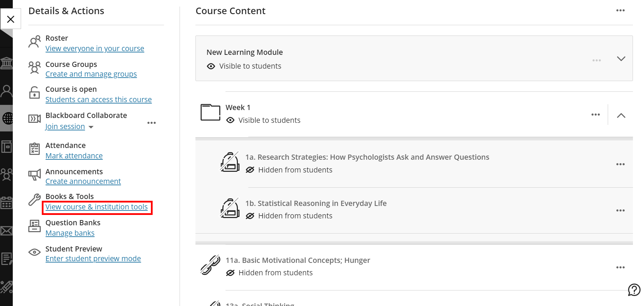
Task: Open View course and institution tools link
Action: point(97,207)
